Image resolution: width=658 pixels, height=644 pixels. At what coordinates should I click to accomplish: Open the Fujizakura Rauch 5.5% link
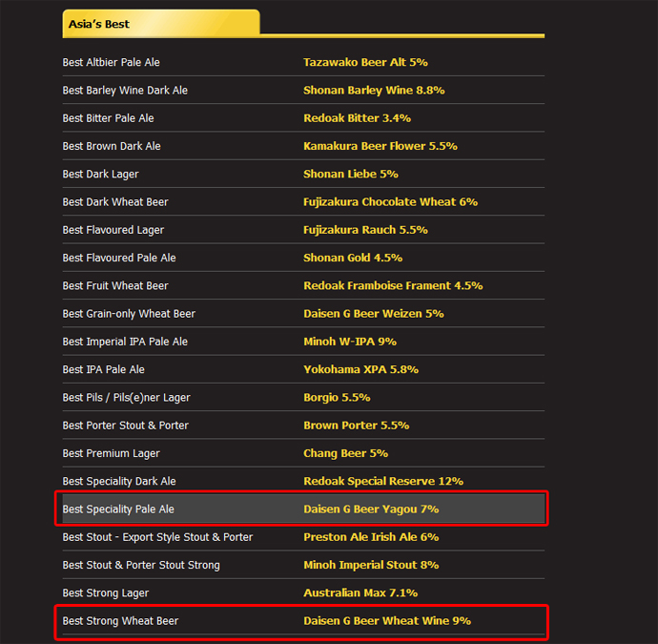pyautogui.click(x=365, y=230)
